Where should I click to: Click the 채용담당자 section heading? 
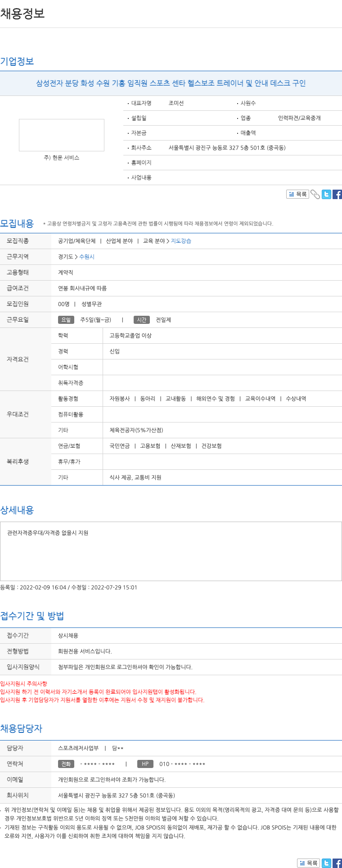(21, 728)
